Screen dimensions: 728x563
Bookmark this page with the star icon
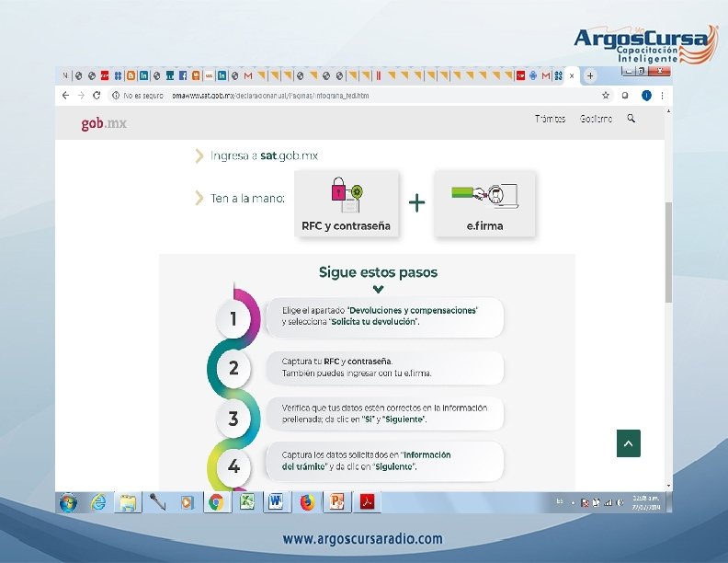pos(606,96)
